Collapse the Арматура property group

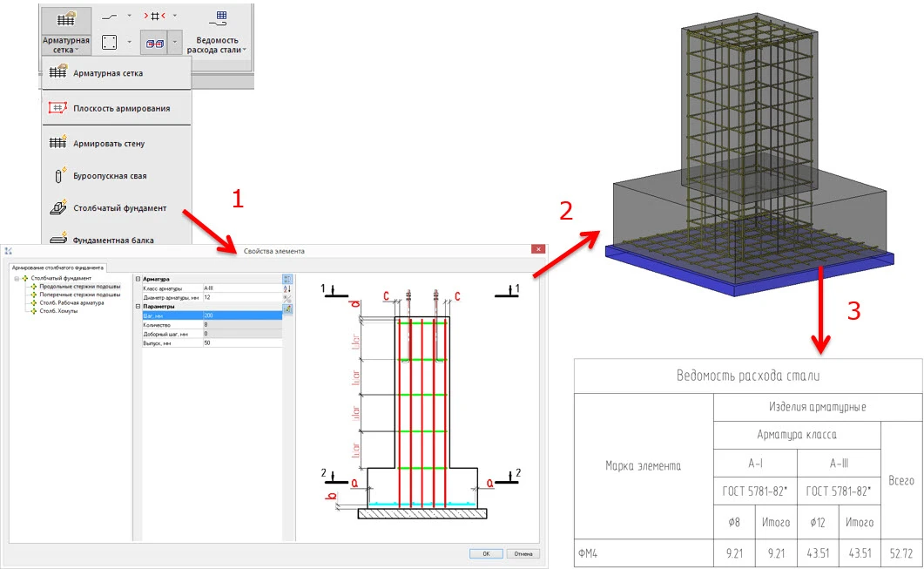(138, 279)
